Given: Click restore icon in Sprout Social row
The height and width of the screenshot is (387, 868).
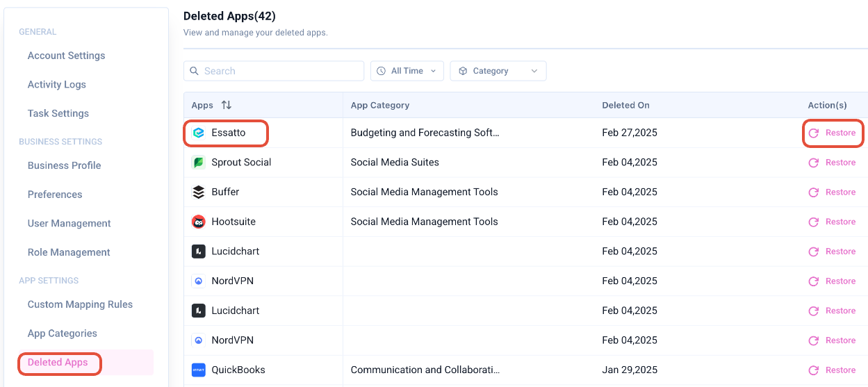Looking at the screenshot, I should (x=814, y=163).
